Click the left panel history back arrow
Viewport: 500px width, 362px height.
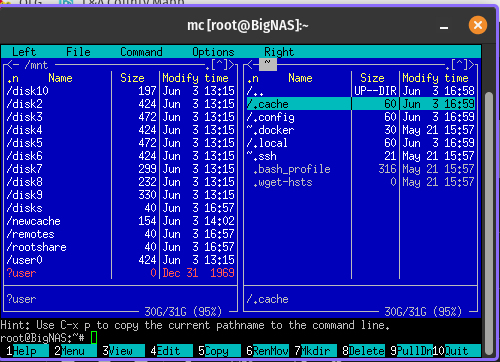9,65
